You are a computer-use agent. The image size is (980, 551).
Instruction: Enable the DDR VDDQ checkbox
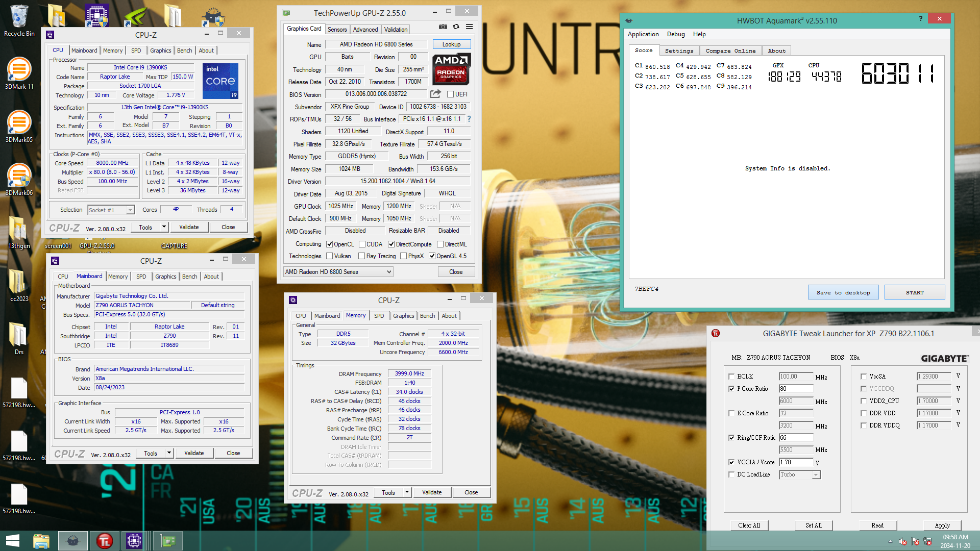click(864, 425)
